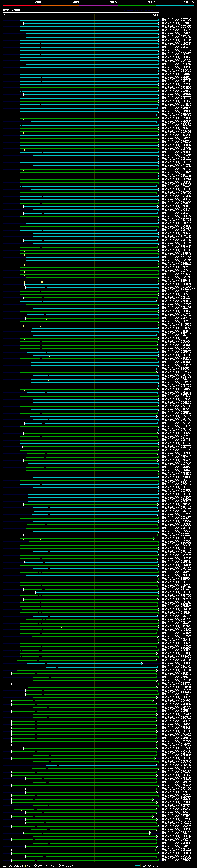Select the UniRef100_C6TMV4 label

click(177, 816)
